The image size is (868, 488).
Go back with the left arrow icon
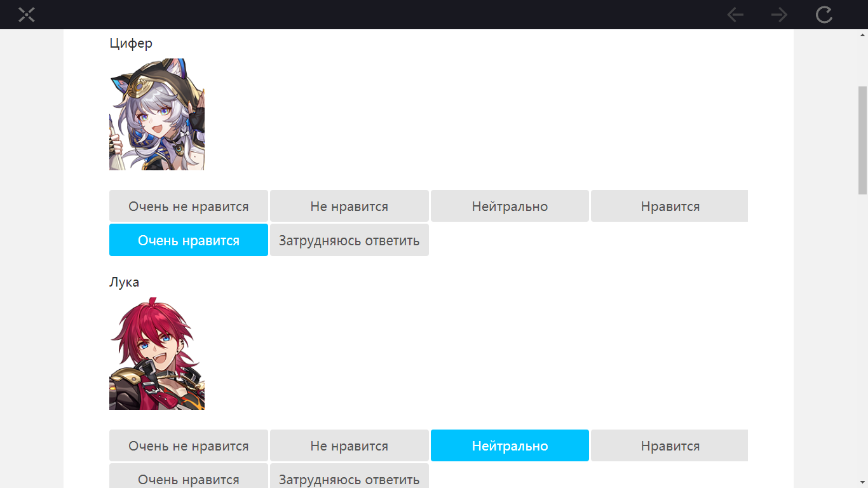click(735, 15)
